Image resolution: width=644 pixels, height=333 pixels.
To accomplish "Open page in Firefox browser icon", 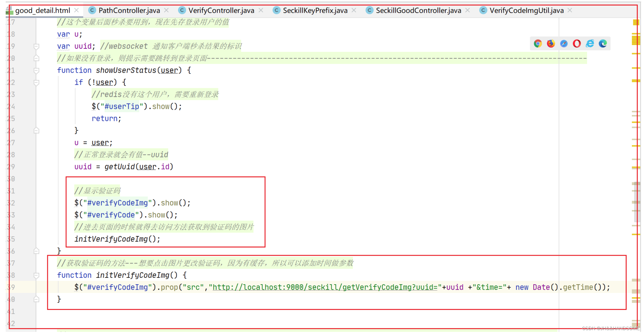I will click(551, 44).
